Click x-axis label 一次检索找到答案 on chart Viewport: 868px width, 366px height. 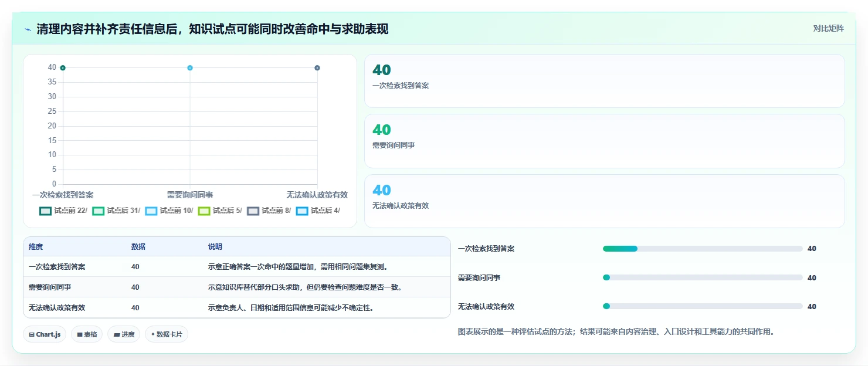(63, 195)
